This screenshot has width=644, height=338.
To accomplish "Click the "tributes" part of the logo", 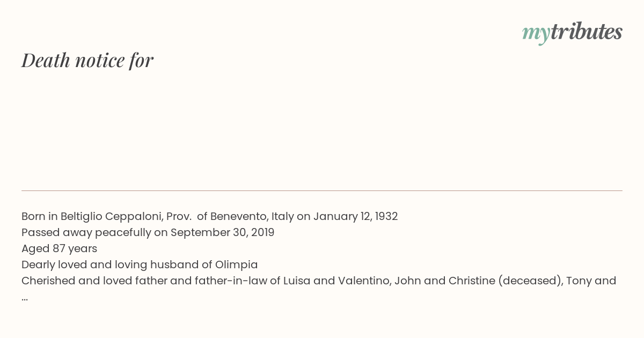I will click(x=586, y=32).
